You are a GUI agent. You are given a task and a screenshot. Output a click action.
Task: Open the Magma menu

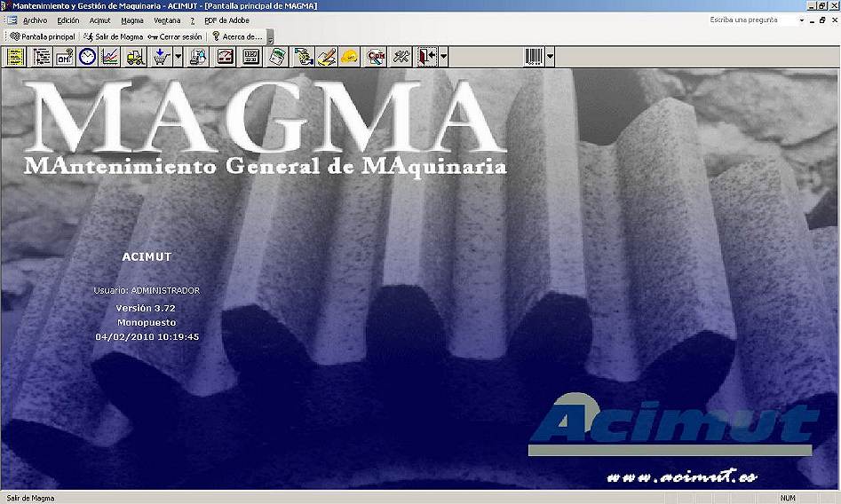132,20
